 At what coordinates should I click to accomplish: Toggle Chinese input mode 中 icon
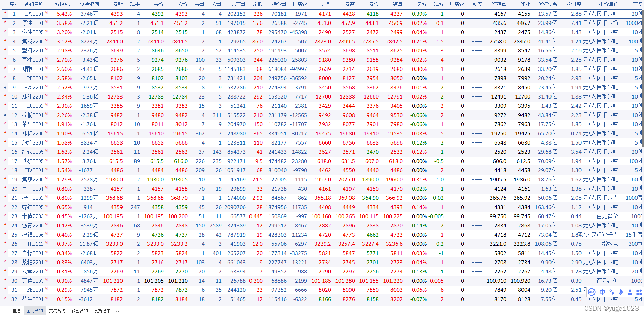point(602,292)
